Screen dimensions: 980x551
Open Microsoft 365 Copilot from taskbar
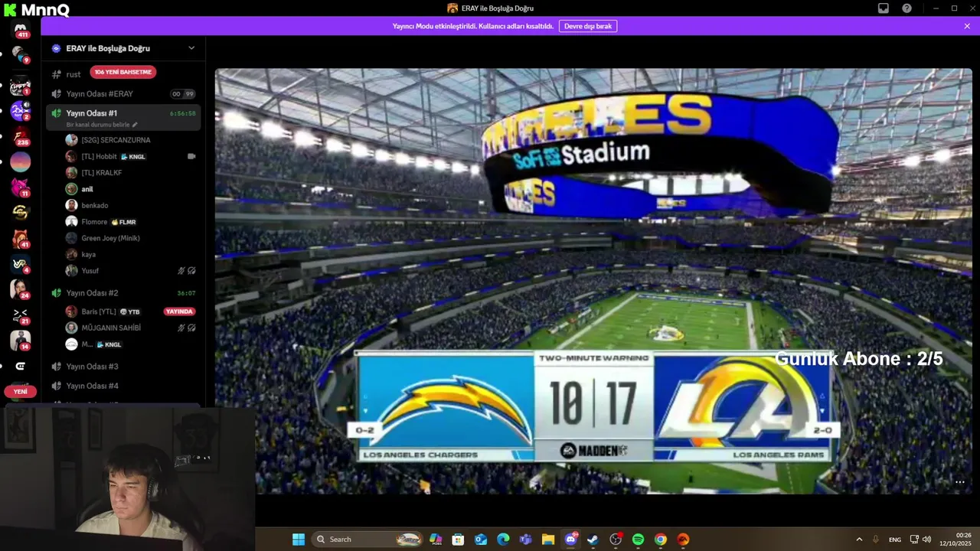(x=436, y=540)
